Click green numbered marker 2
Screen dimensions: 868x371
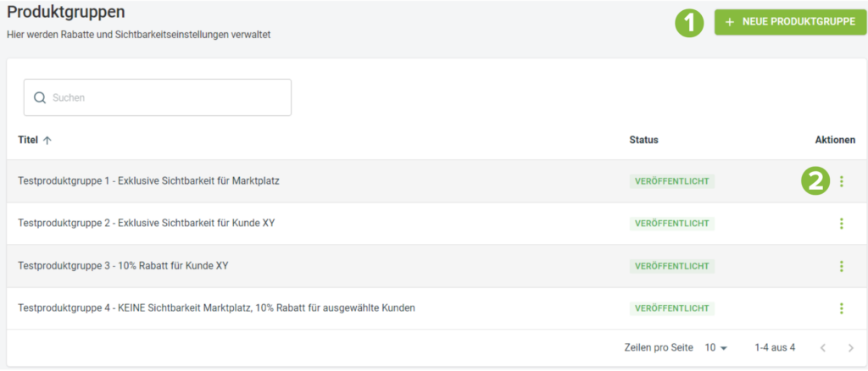815,181
